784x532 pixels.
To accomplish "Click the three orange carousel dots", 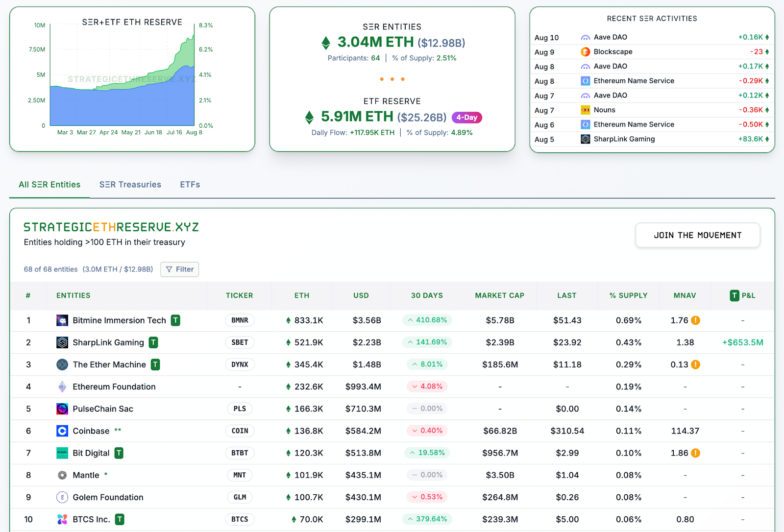I will pos(392,79).
